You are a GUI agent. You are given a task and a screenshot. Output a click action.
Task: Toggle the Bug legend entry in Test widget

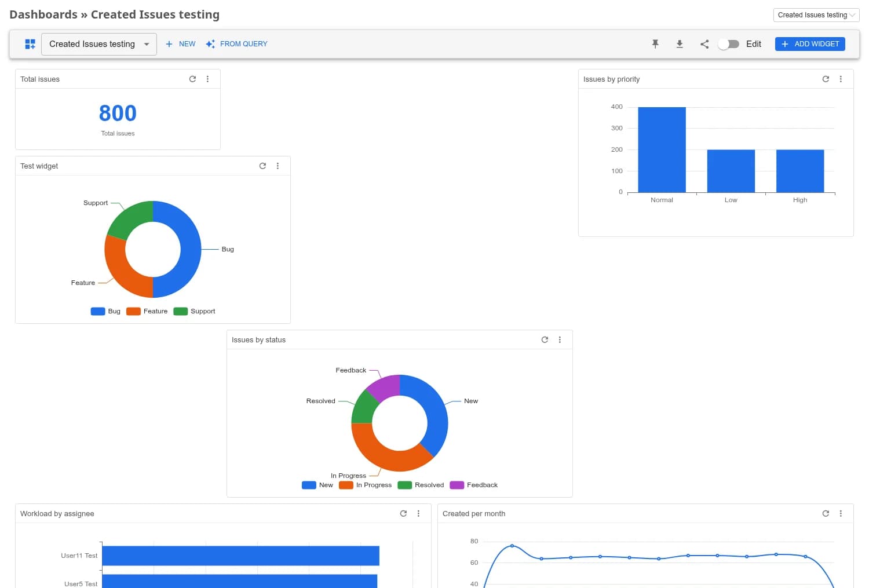click(x=105, y=311)
